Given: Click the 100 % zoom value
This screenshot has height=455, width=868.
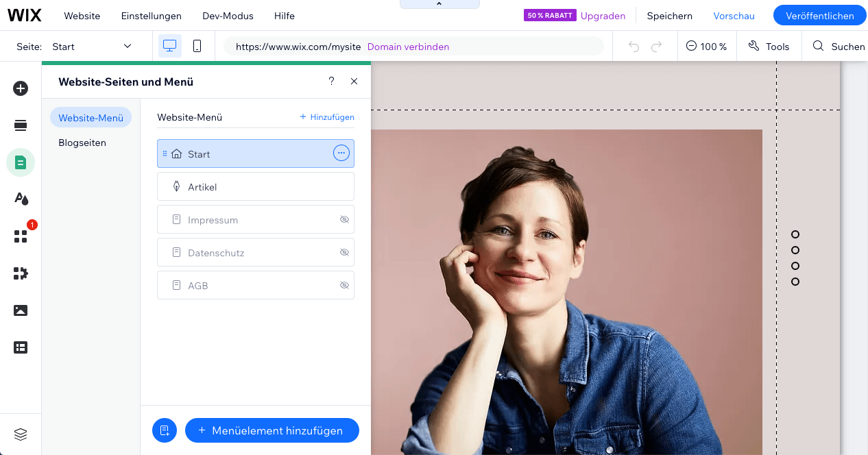Looking at the screenshot, I should point(713,47).
